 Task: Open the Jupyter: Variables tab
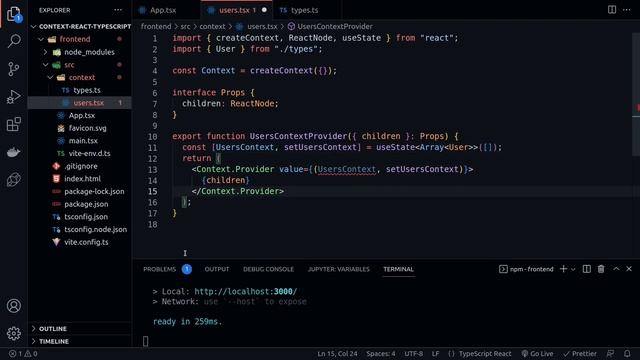click(338, 269)
